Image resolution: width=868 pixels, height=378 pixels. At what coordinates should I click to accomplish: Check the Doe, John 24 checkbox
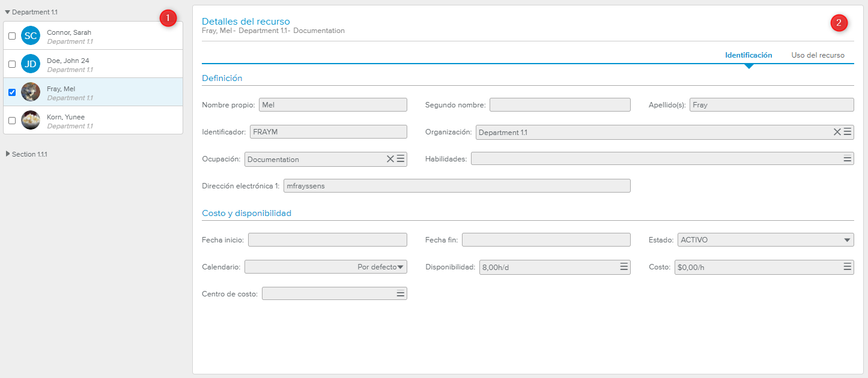12,64
